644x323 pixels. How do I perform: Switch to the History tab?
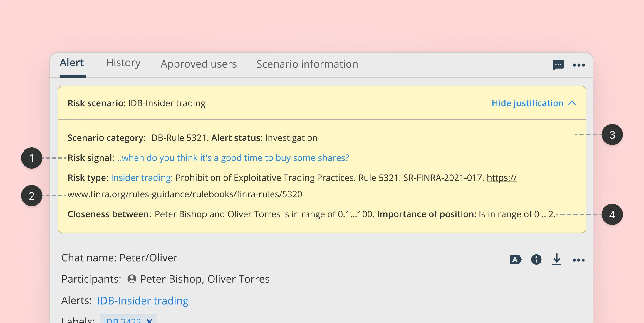tap(123, 63)
